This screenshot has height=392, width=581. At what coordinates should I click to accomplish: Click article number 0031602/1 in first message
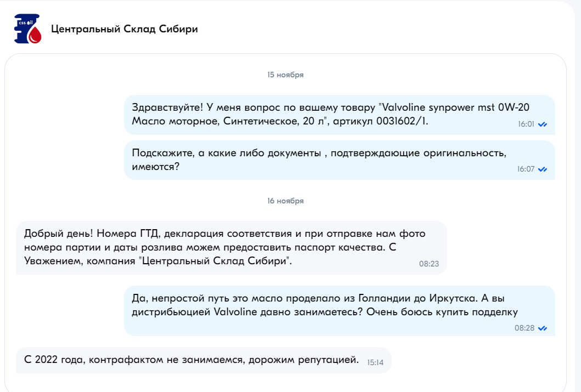pos(402,121)
